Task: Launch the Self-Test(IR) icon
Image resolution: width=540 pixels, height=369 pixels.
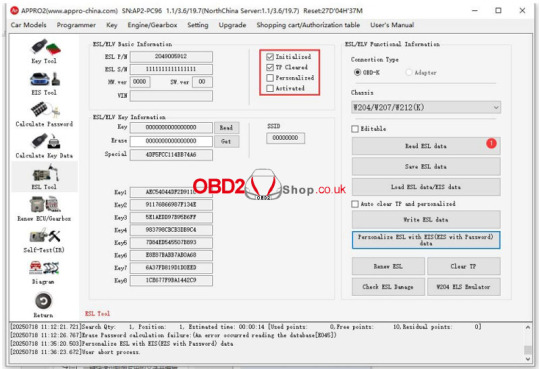Action: tap(44, 240)
